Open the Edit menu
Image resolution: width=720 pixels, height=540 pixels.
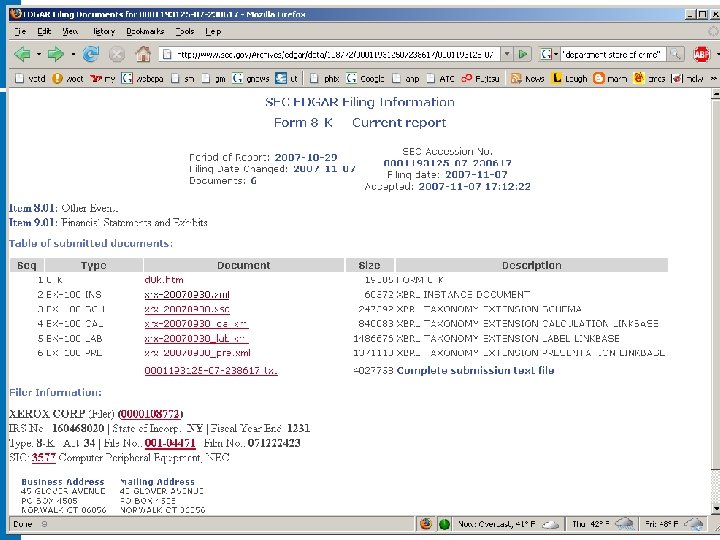44,31
